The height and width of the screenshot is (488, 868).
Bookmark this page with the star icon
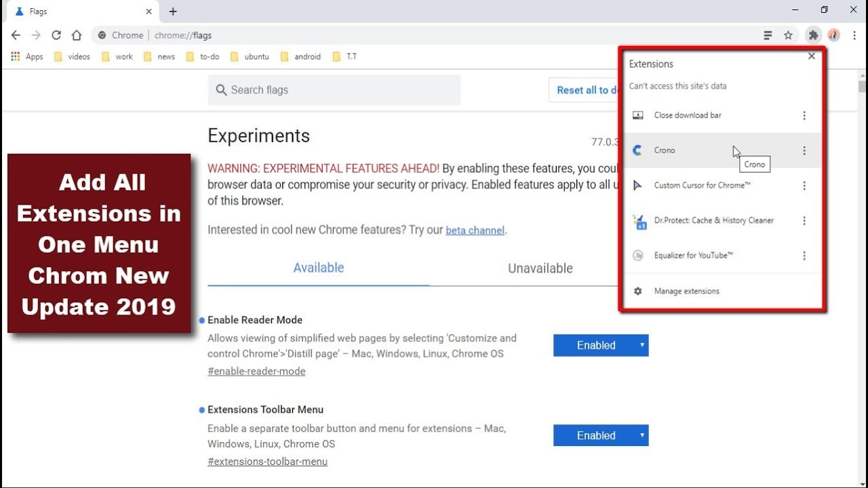(788, 35)
